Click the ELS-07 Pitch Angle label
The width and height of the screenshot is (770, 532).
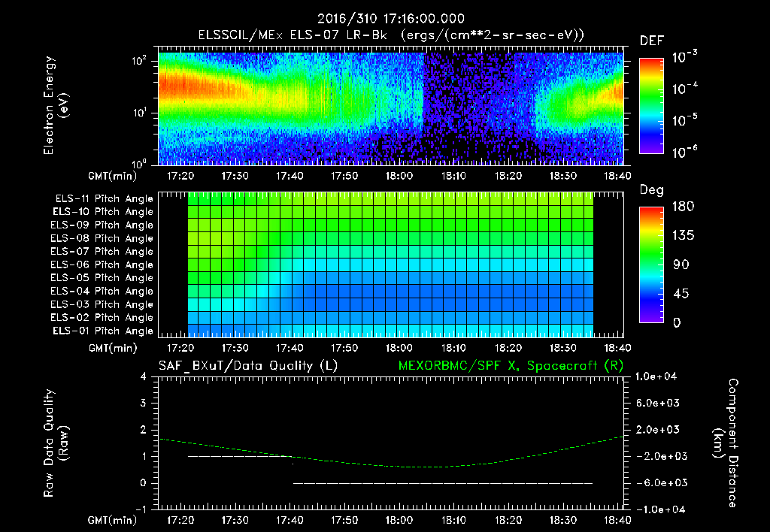pos(102,251)
